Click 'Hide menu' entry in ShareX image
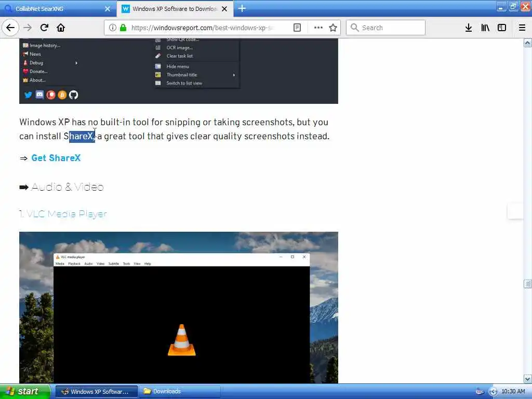 (x=178, y=66)
